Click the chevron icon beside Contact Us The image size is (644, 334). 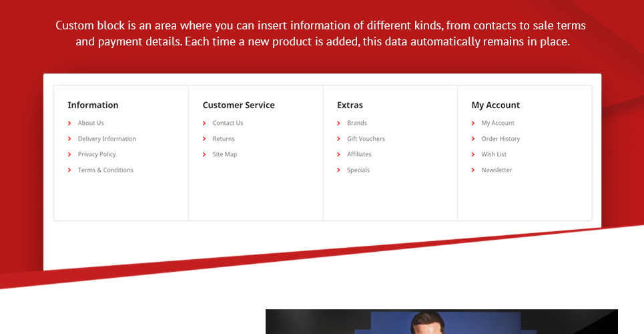click(204, 123)
